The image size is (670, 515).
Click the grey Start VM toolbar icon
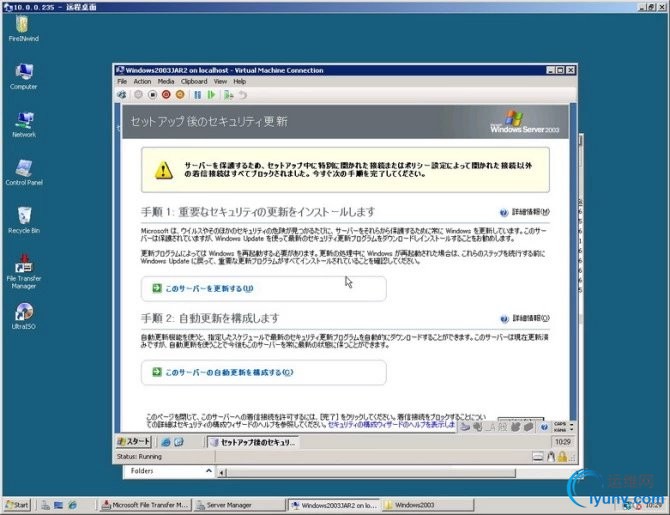coord(138,95)
